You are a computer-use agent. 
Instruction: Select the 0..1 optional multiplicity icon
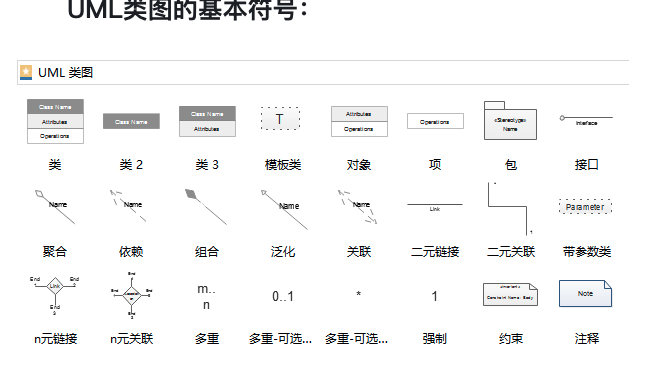(x=283, y=296)
